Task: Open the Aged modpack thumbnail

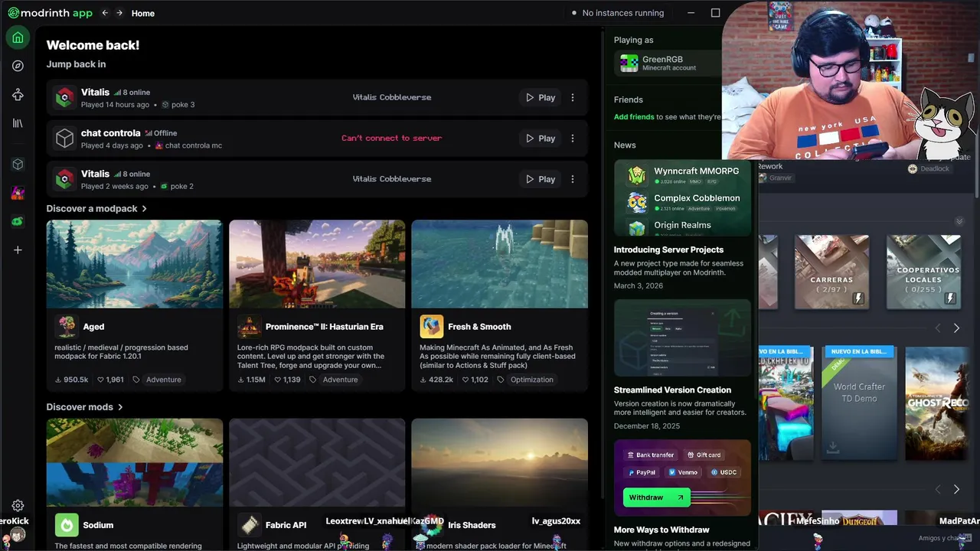Action: click(x=135, y=264)
